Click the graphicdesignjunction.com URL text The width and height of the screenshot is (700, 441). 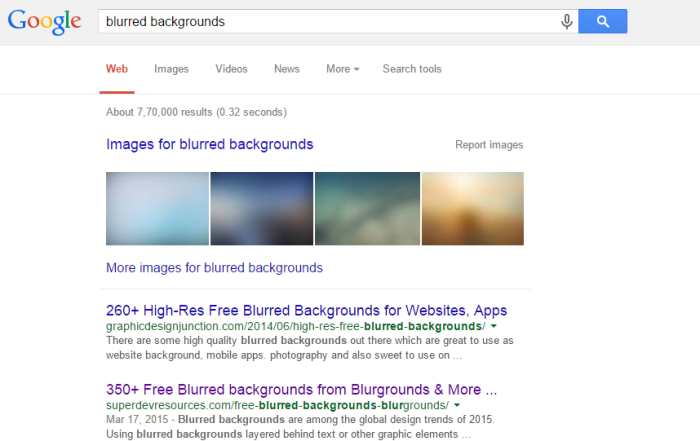[296, 326]
